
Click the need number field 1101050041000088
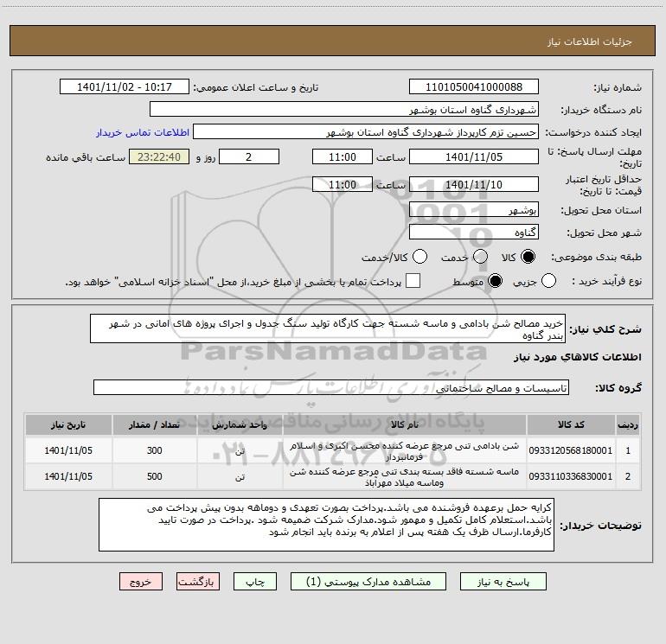(x=474, y=87)
